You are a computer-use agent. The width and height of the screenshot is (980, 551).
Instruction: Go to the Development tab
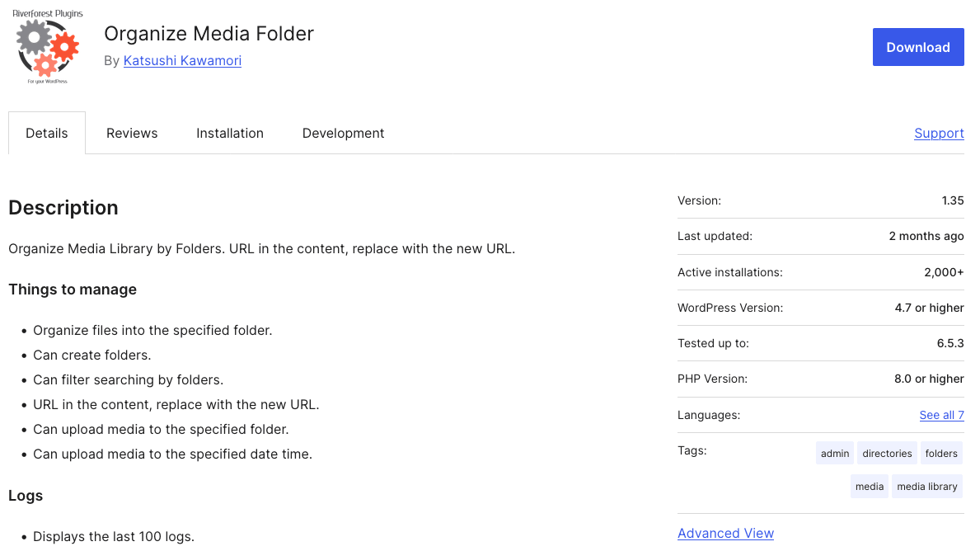pos(343,134)
